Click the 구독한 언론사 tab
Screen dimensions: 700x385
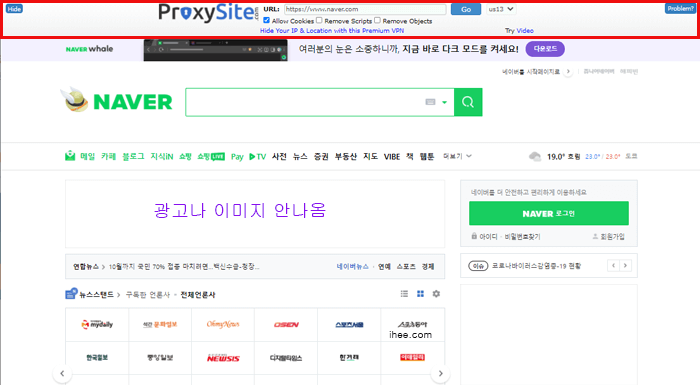148,295
